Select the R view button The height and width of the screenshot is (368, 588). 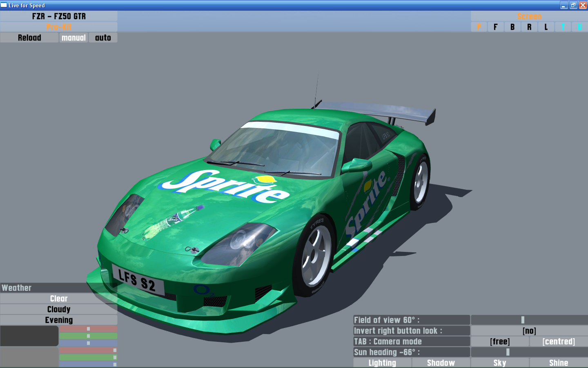point(529,27)
